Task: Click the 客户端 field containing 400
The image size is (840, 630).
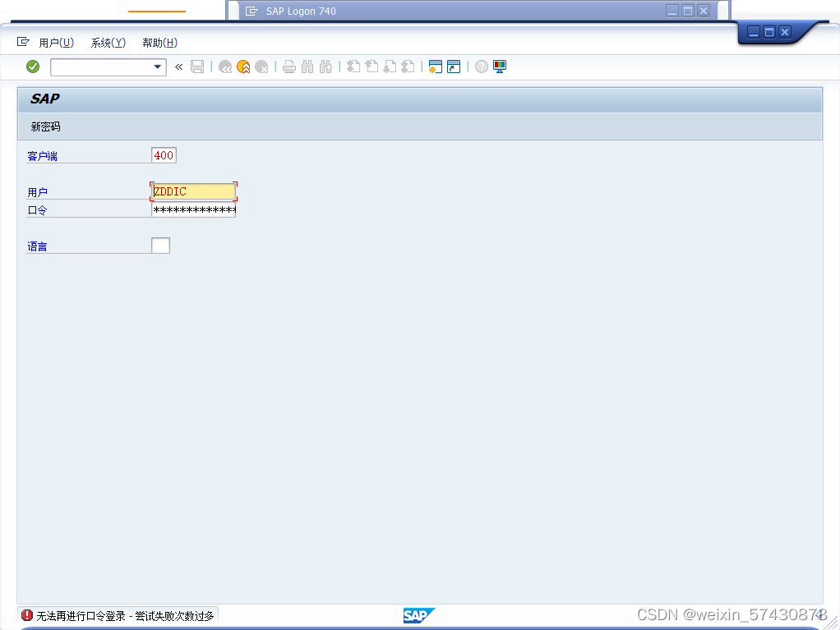Action: point(164,155)
